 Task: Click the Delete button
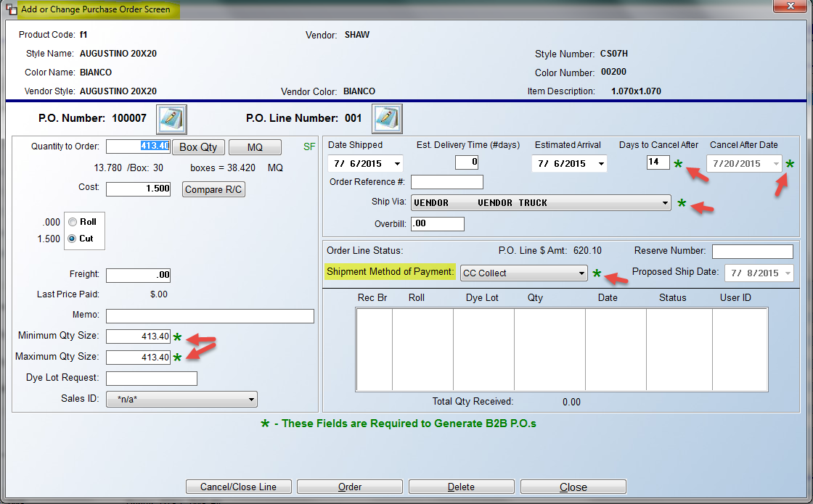pyautogui.click(x=461, y=487)
